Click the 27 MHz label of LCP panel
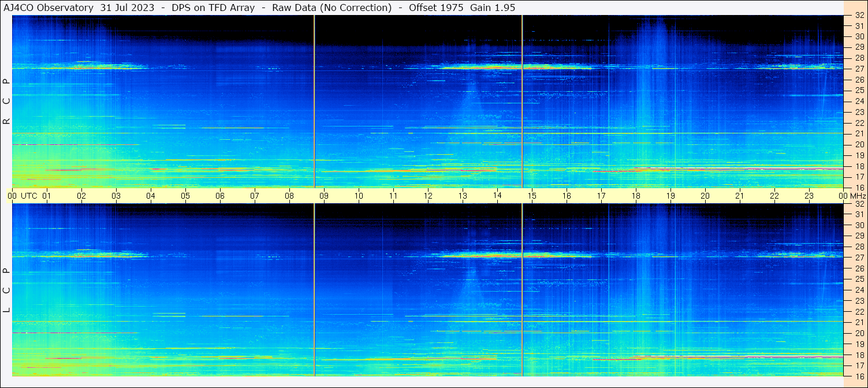The image size is (868, 388). (x=859, y=258)
